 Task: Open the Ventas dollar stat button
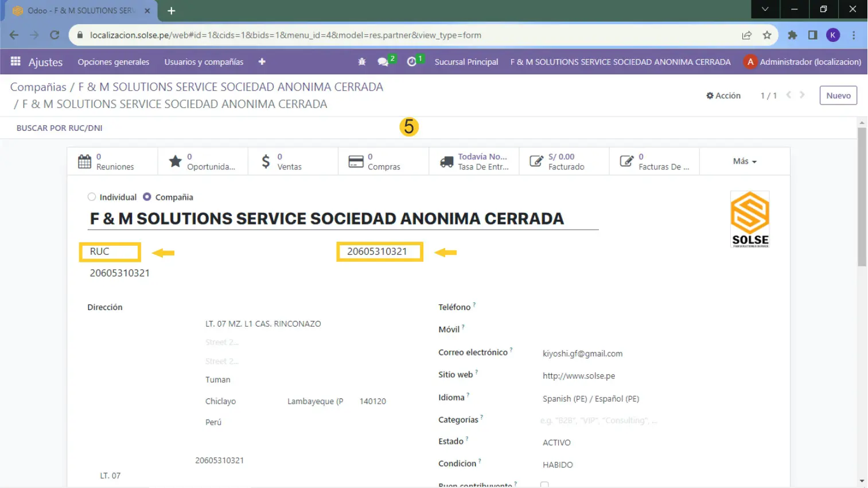click(x=293, y=161)
